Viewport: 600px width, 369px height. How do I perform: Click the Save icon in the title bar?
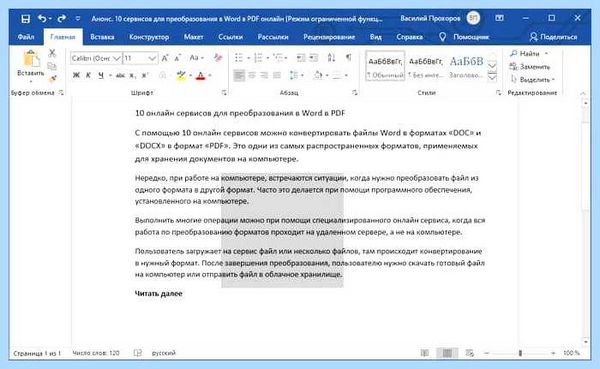point(25,19)
